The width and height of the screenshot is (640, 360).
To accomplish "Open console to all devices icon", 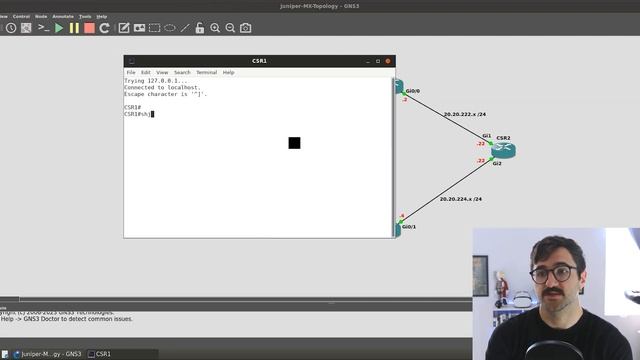I will (43, 28).
